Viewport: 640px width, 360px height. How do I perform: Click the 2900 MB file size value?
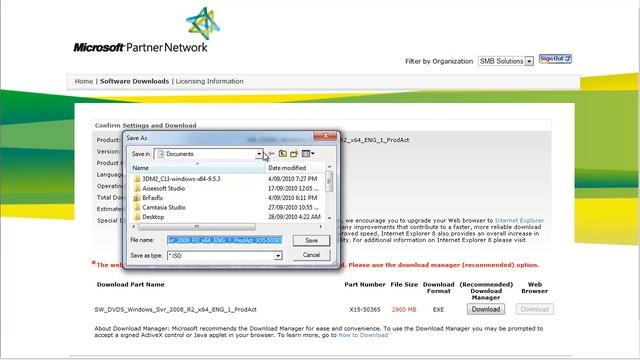(x=404, y=309)
